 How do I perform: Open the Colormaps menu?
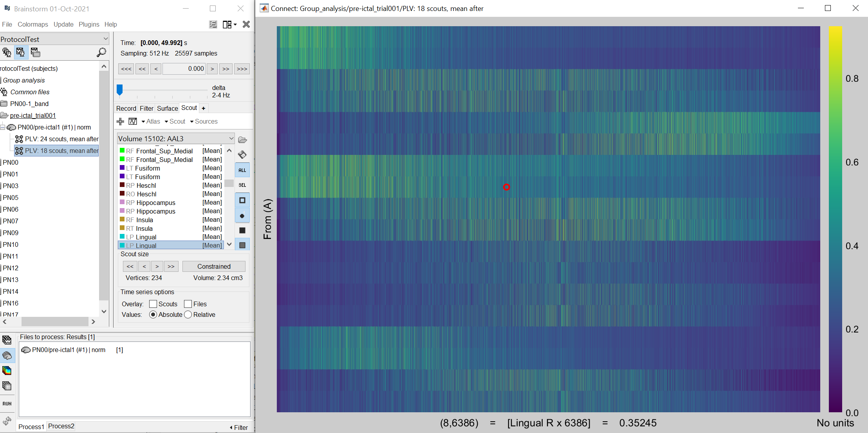click(32, 24)
